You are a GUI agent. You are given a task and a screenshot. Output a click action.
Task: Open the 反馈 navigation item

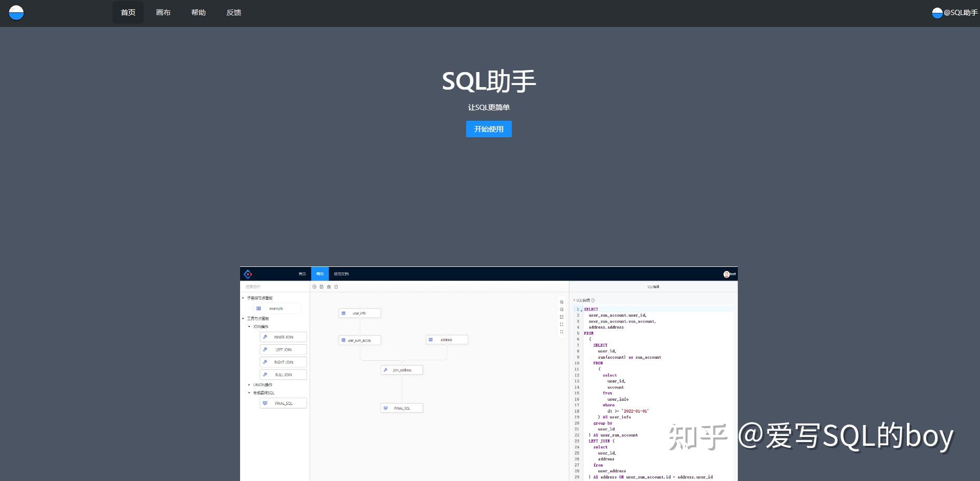click(233, 12)
